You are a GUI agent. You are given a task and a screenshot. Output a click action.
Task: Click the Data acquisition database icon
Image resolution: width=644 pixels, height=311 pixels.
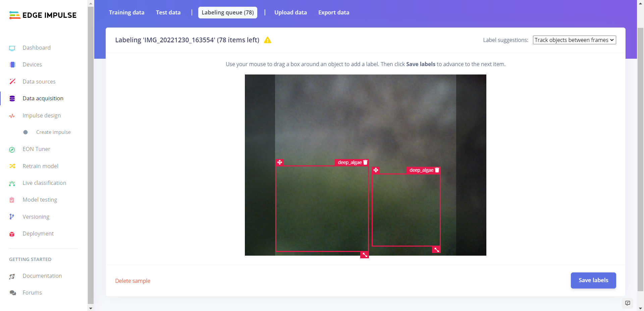pyautogui.click(x=12, y=99)
